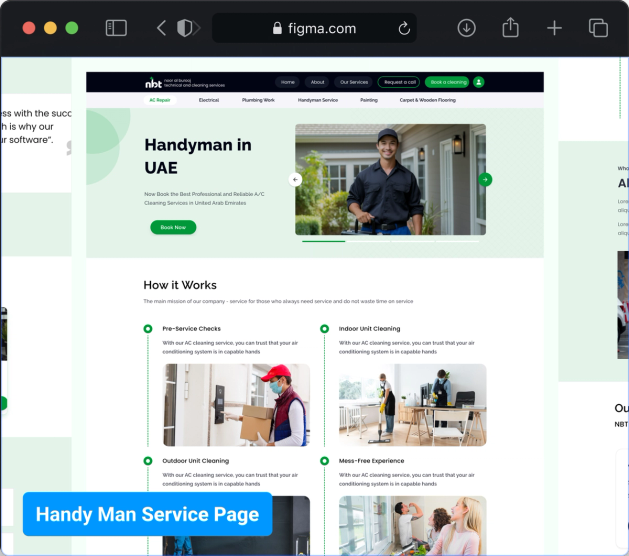
Task: Click the main mission description text
Action: coord(278,301)
